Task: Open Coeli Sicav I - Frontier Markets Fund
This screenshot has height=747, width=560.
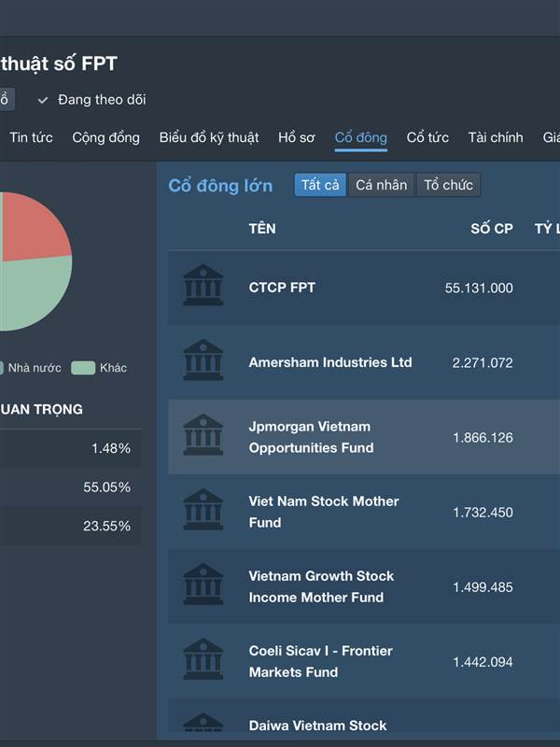Action: 364,662
